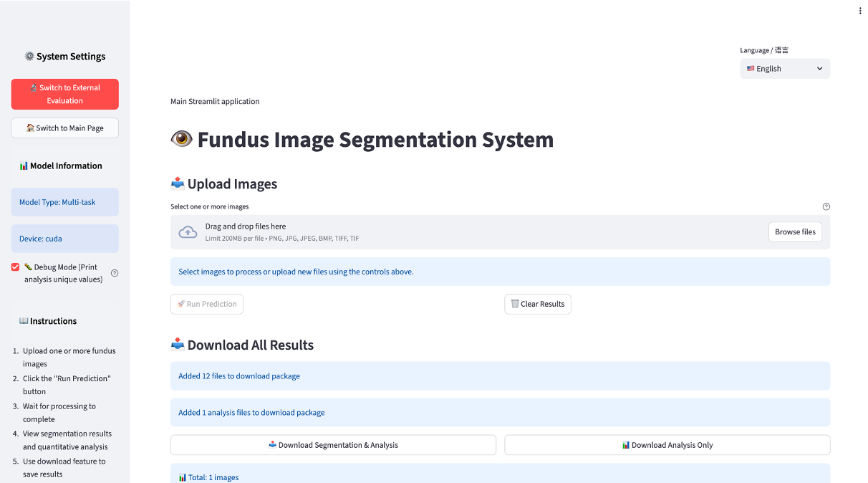Open the Language dropdown showing English

coord(784,69)
